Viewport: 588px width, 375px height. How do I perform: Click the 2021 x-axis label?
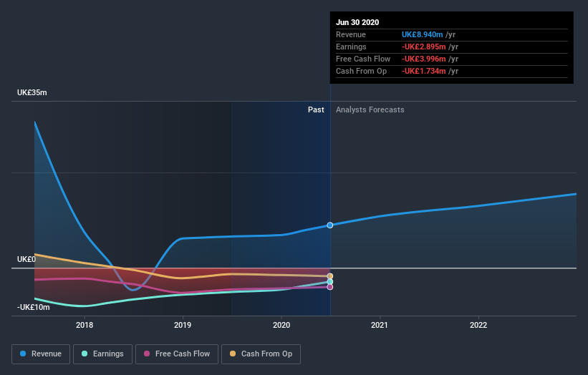pyautogui.click(x=380, y=325)
